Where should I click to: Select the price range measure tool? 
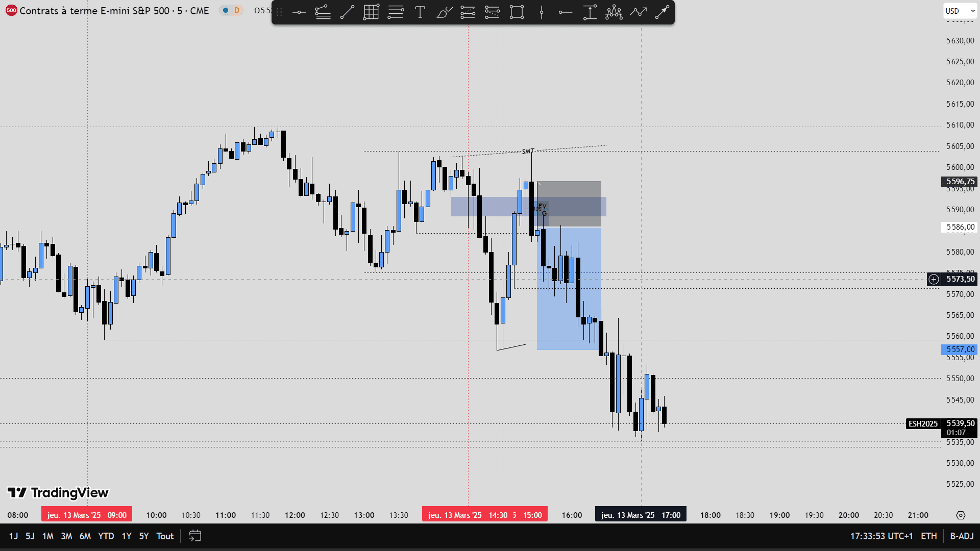tap(590, 12)
